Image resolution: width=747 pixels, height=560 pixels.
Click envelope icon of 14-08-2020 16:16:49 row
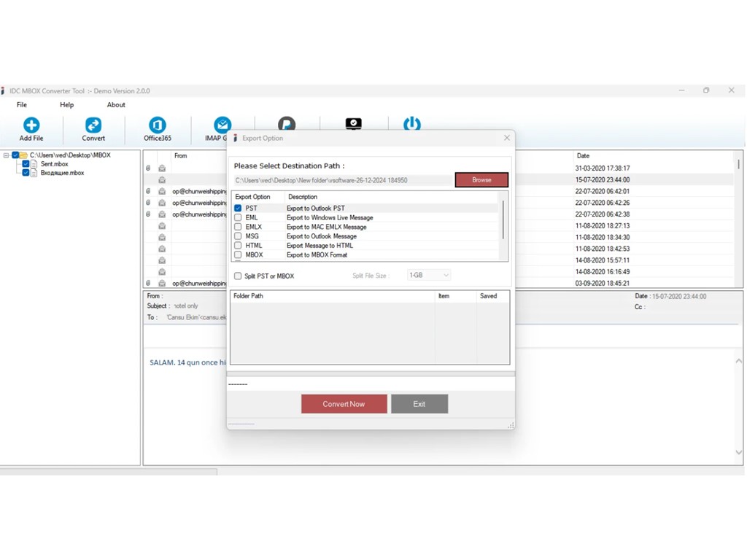coord(162,272)
